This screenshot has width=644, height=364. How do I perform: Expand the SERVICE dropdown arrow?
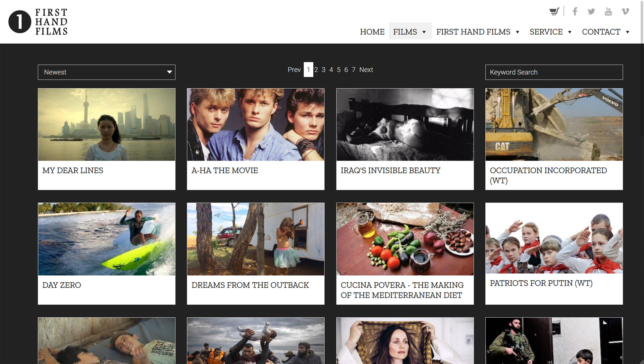coord(570,32)
